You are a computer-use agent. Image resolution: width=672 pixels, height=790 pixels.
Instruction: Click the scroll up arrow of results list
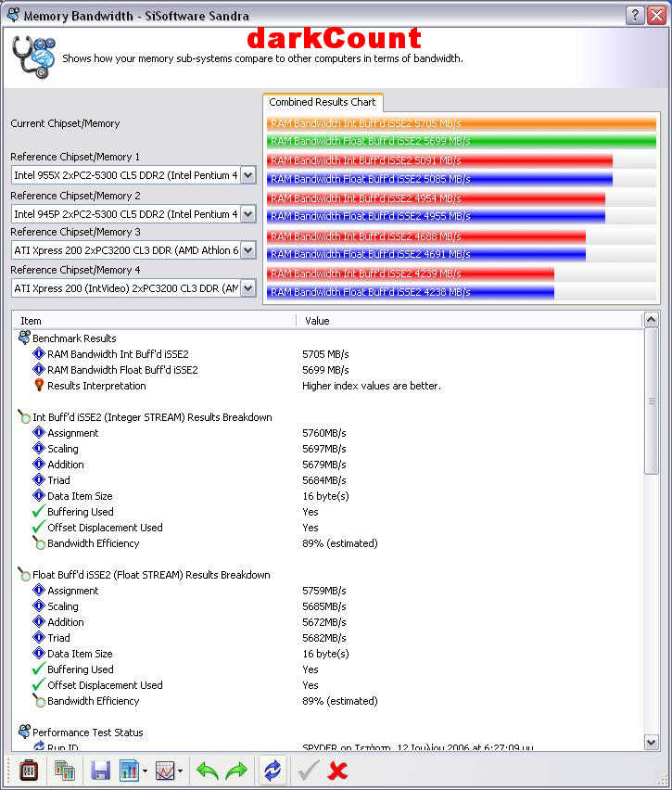pos(652,319)
